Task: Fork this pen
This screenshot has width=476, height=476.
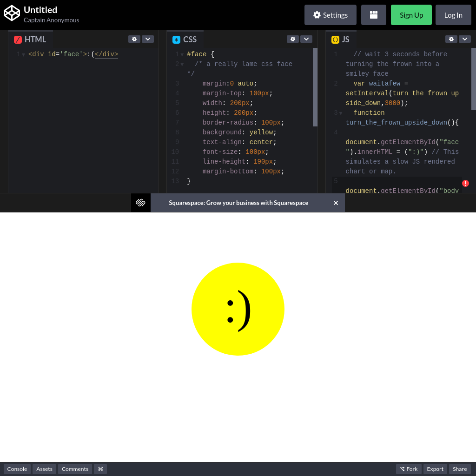Action: pos(409,469)
